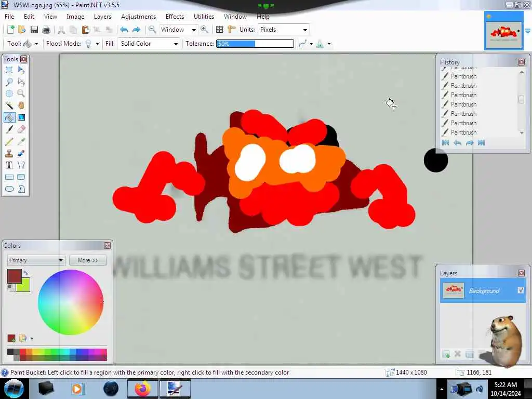Viewport: 532px width, 399px height.
Task: Zoom in with the plus magnifier icon
Action: click(x=204, y=30)
